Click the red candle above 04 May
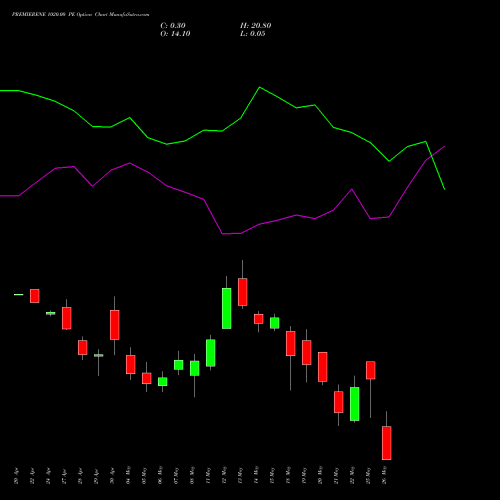Viewport: 500px width, 500px height. click(x=131, y=364)
